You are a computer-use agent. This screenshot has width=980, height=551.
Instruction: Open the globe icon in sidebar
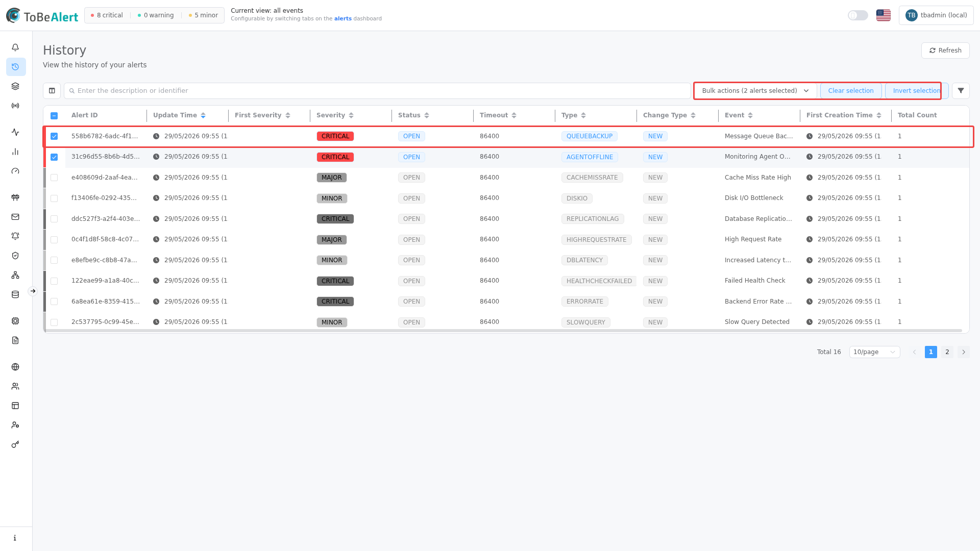15,367
